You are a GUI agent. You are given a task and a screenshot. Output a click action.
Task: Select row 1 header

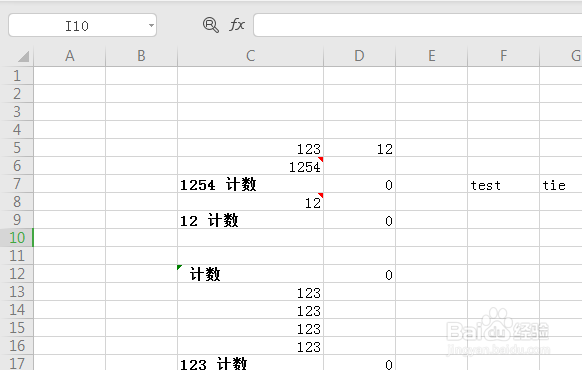(17, 76)
